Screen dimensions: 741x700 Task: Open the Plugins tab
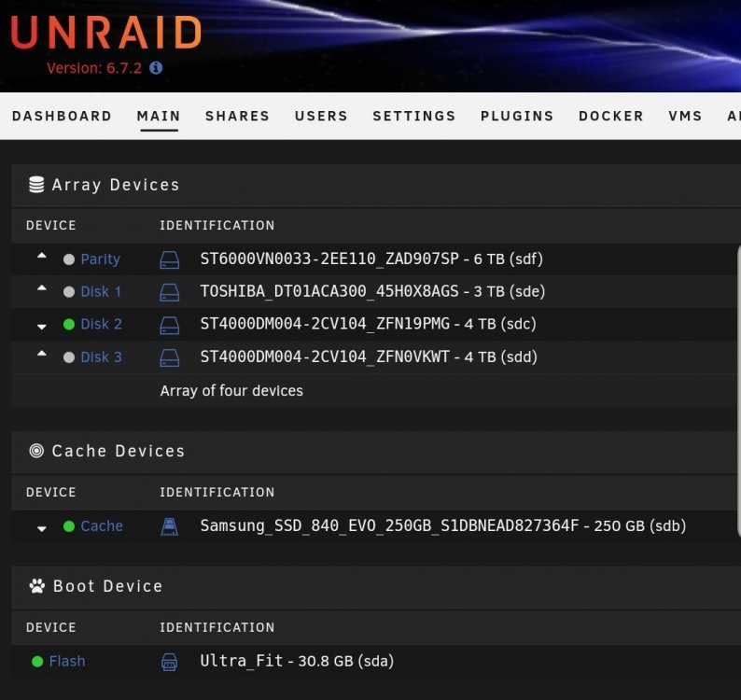point(517,116)
